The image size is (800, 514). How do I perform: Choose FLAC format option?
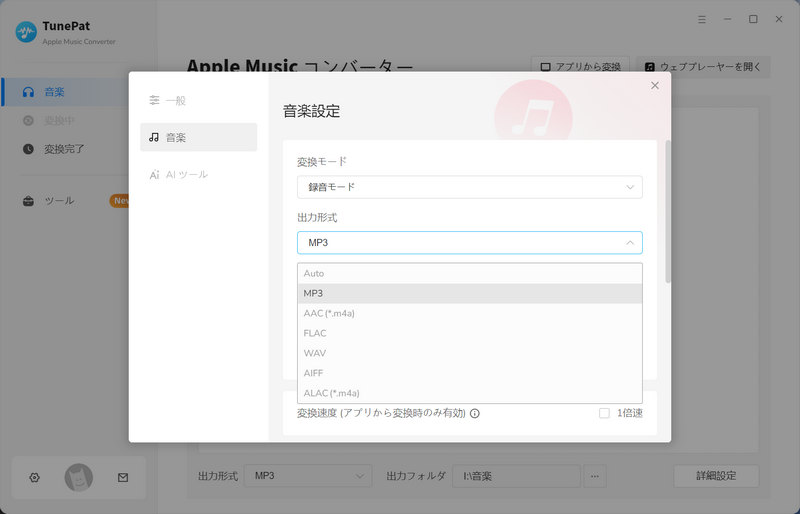(x=469, y=333)
